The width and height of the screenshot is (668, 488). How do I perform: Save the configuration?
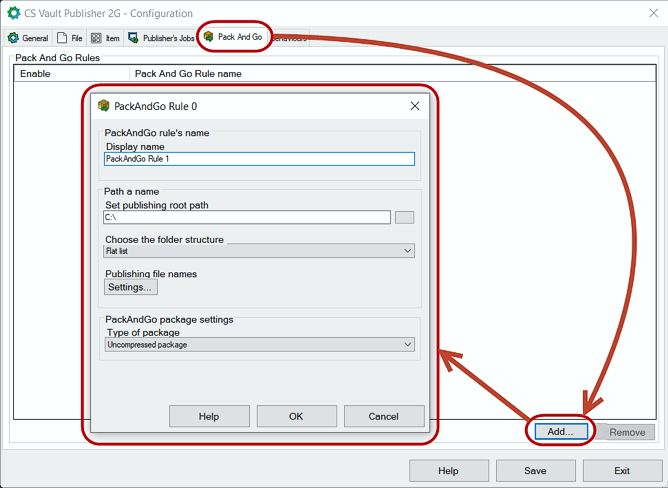click(536, 471)
